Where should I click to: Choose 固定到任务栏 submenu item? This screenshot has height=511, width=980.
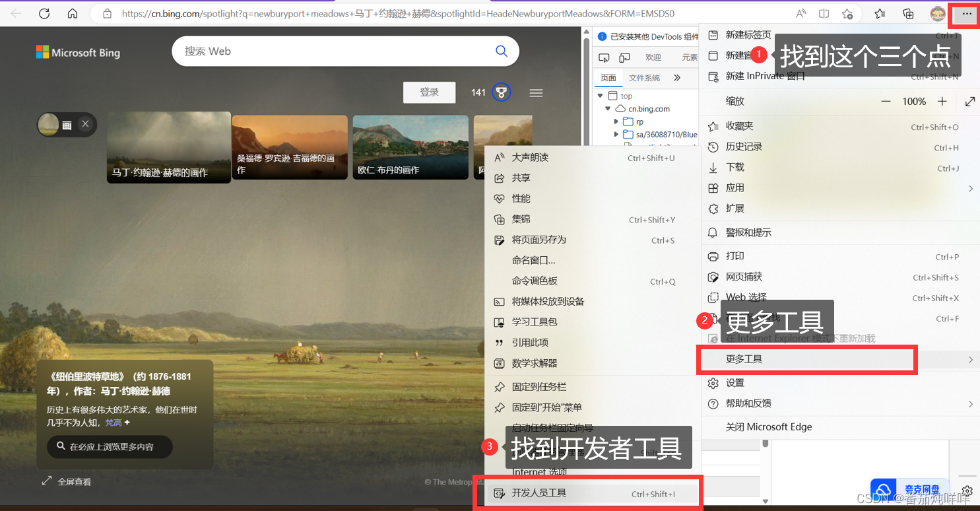[x=591, y=387]
